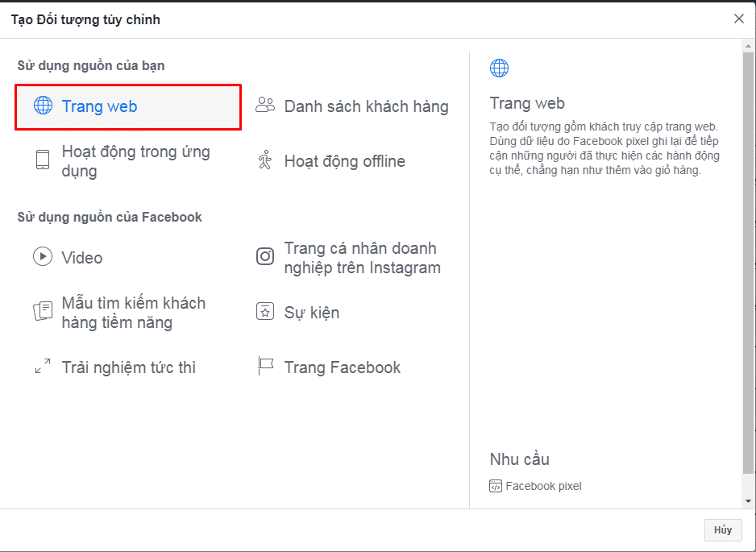Click the scrollbar down arrow
Viewport: 756px width, 552px height.
pos(748,501)
